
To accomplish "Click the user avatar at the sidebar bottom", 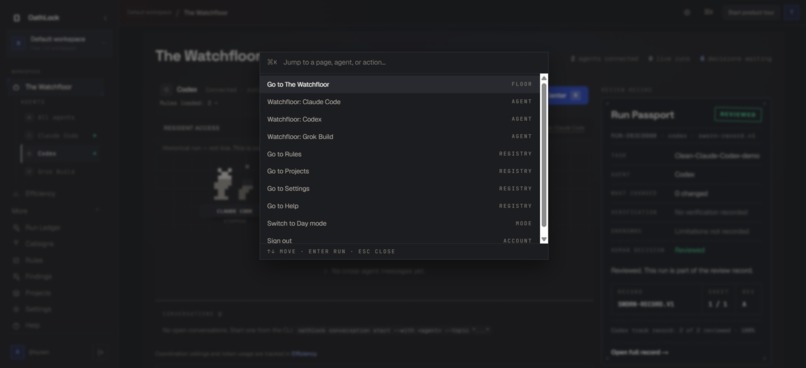I will click(17, 353).
